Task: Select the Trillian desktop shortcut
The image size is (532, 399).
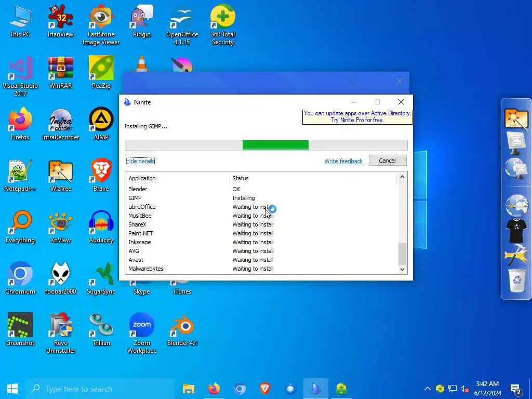Action: [x=101, y=330]
